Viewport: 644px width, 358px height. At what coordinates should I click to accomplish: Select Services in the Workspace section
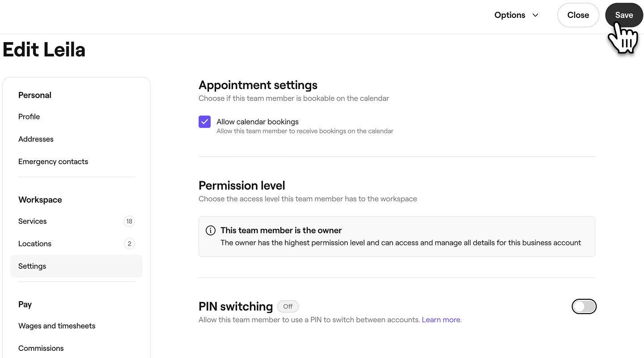(33, 221)
